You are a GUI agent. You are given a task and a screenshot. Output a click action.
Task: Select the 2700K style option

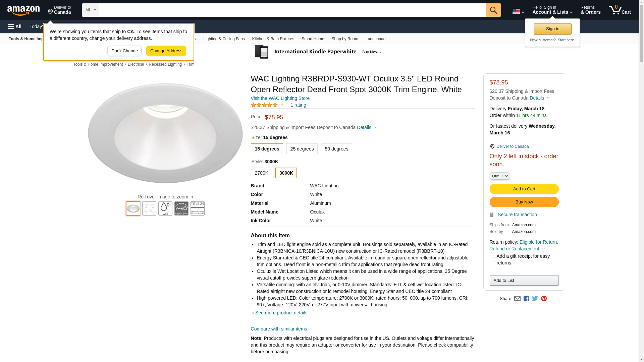pos(261,173)
